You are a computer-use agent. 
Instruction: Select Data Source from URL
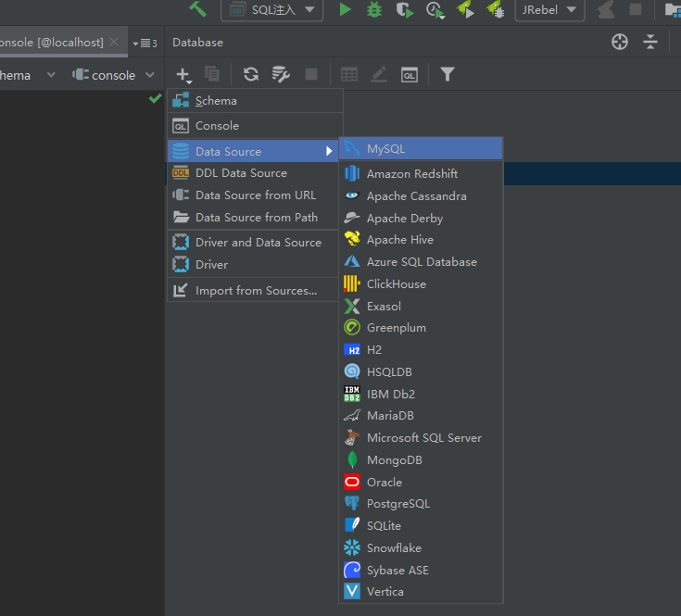[253, 195]
